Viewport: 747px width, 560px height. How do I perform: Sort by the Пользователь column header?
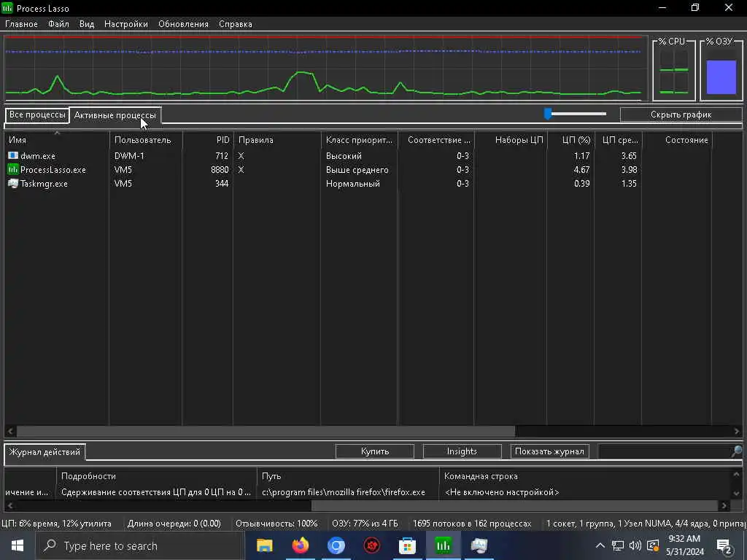[146, 140]
